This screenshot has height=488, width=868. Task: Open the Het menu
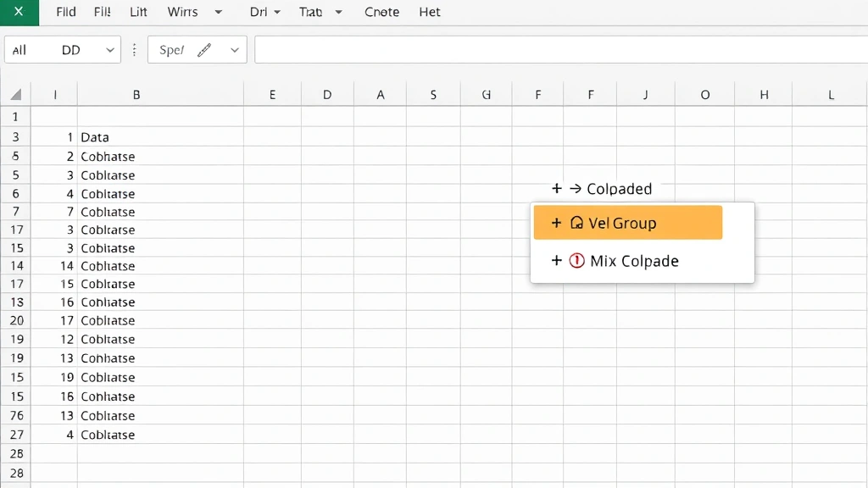pyautogui.click(x=430, y=12)
